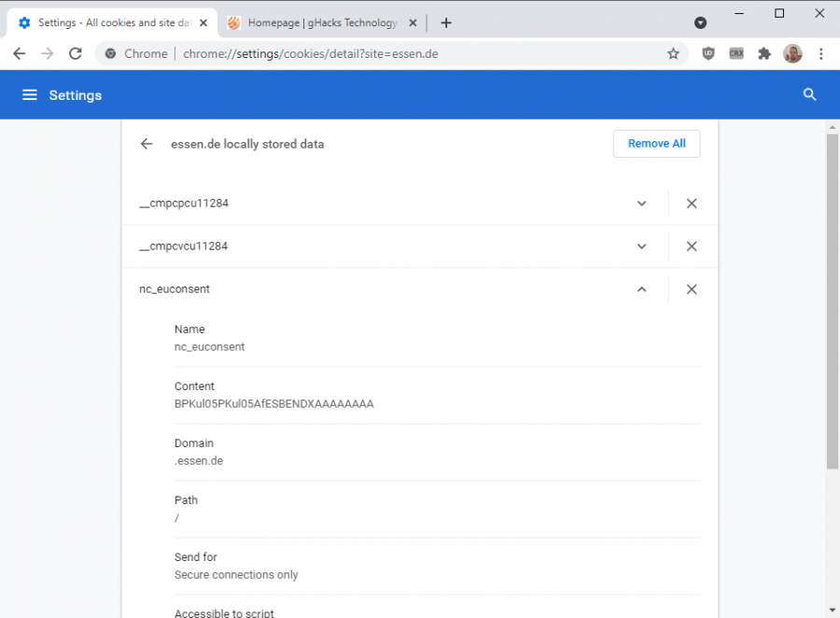Click the Chrome site info icon in address bar
The height and width of the screenshot is (618, 840).
(110, 53)
